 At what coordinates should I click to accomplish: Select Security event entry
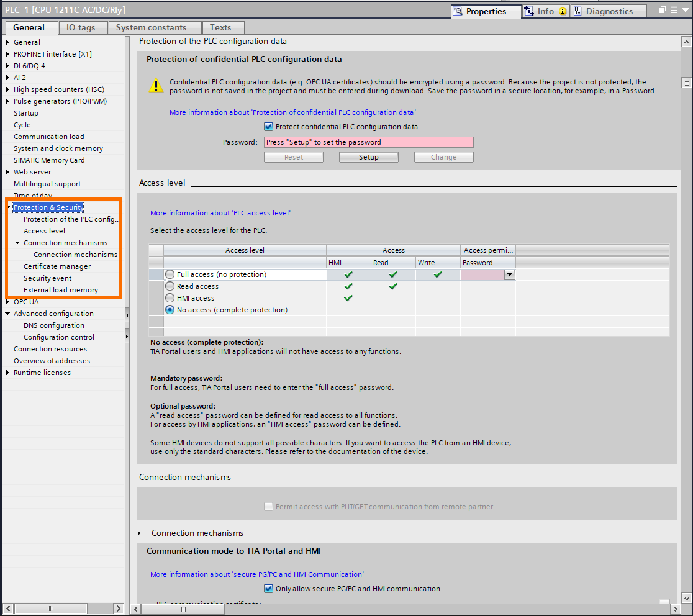coord(47,278)
